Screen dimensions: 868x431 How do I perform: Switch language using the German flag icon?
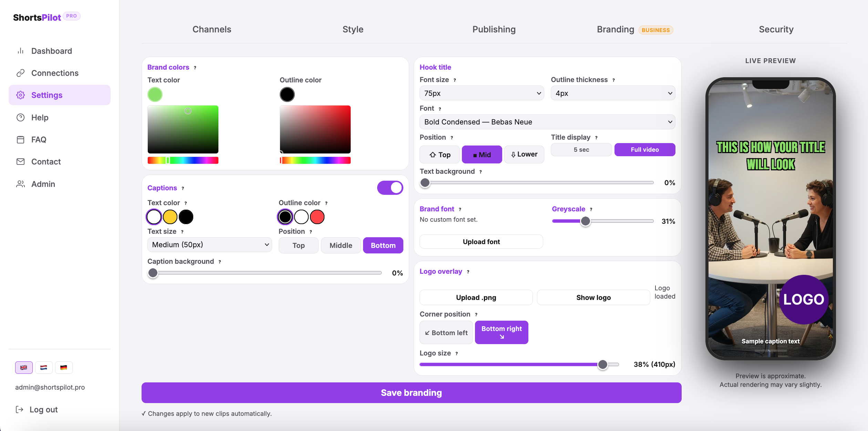[x=64, y=367]
